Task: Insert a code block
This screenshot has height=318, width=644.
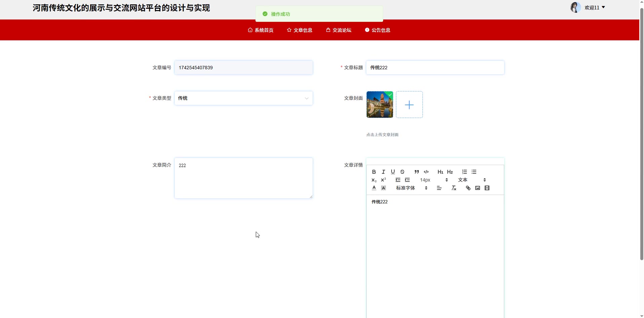Action: click(426, 172)
